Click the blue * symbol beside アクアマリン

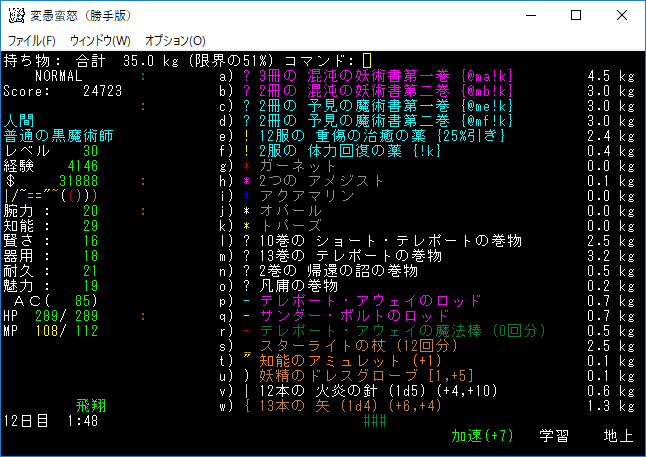click(x=246, y=196)
